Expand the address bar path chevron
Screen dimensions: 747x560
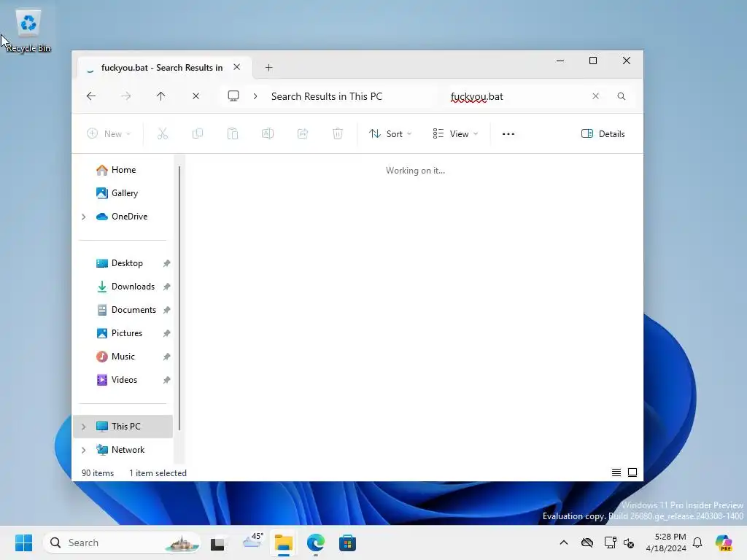point(255,96)
